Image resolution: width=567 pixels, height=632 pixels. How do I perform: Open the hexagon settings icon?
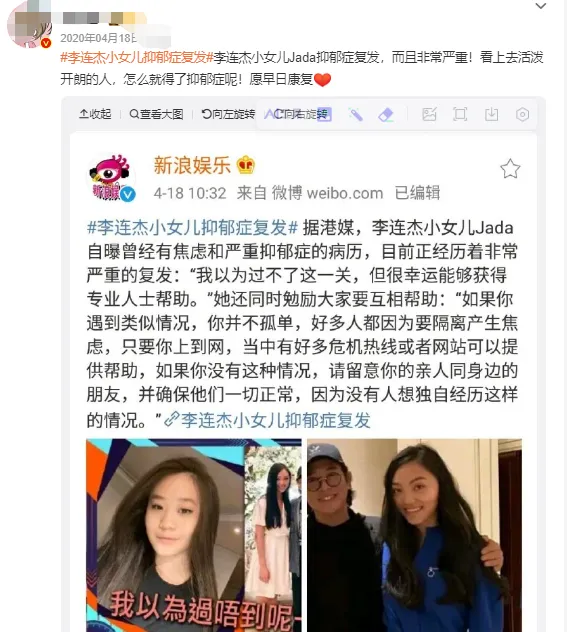pyautogui.click(x=522, y=114)
